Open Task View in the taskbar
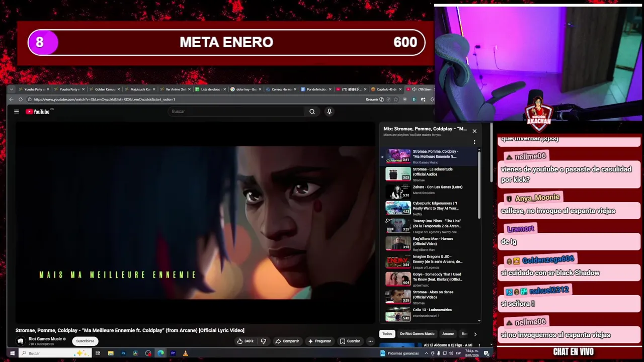The image size is (644, 362). coord(98,353)
